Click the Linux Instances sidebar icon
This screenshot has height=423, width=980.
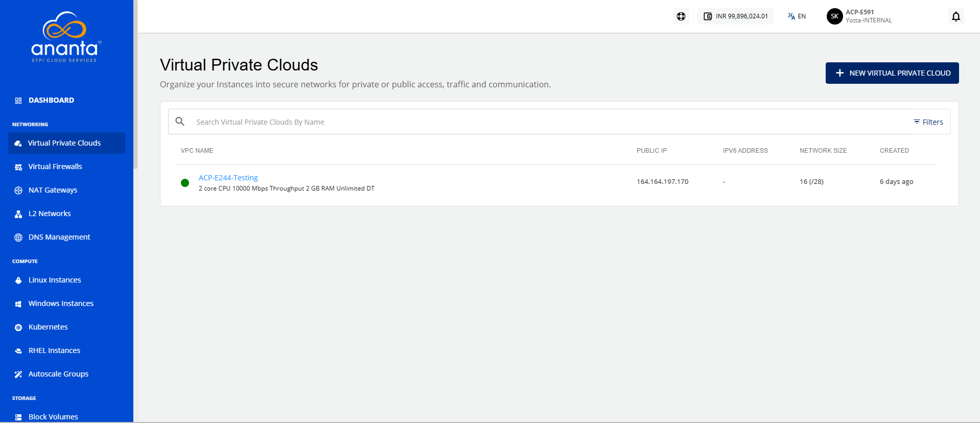click(18, 280)
